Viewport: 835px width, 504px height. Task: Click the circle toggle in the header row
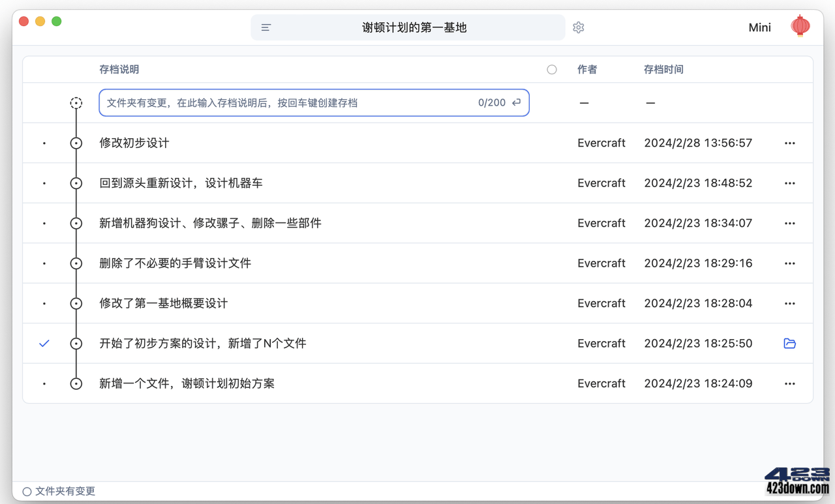pos(551,69)
